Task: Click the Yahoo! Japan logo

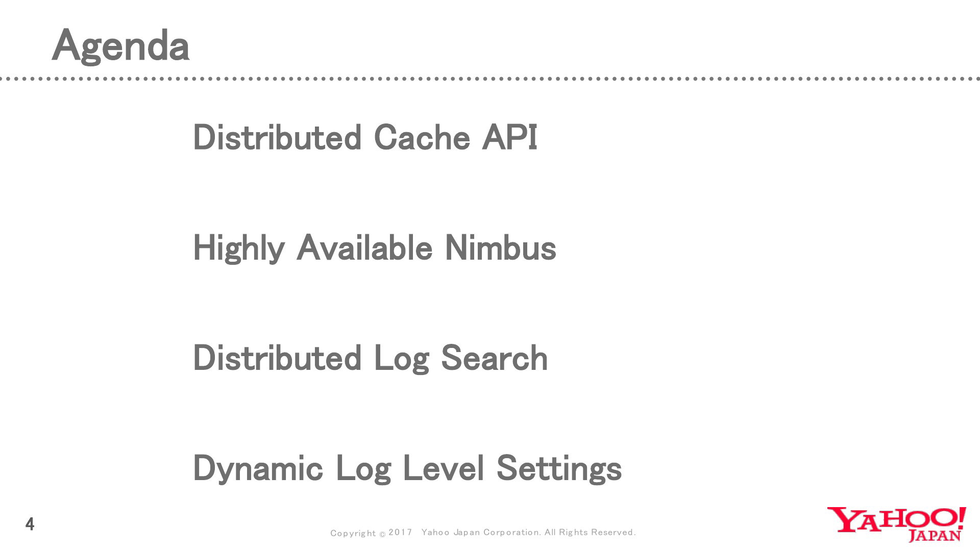Action: [896, 524]
